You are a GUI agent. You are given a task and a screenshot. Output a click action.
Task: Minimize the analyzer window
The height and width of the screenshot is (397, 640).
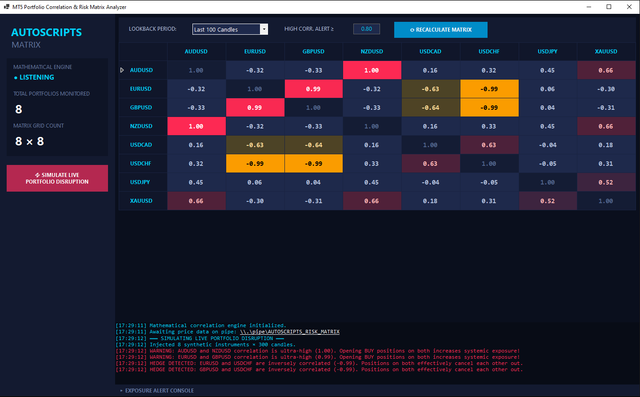click(x=589, y=7)
